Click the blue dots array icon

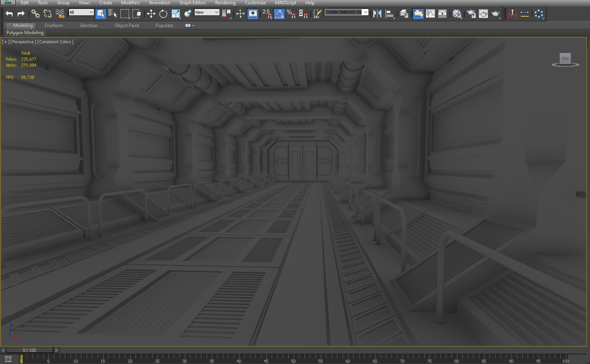539,14
